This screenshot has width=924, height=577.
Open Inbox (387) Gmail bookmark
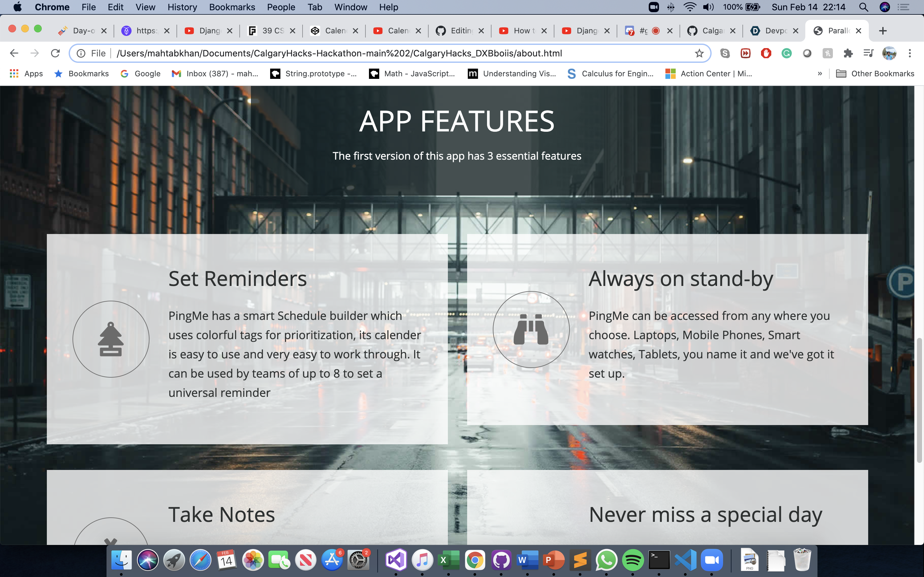click(215, 74)
